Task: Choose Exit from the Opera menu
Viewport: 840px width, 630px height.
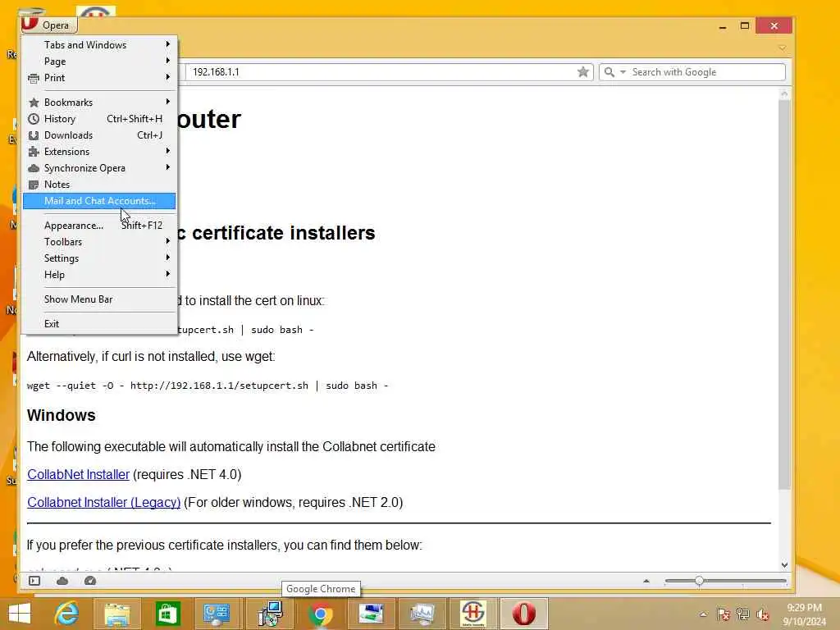Action: pyautogui.click(x=99, y=323)
